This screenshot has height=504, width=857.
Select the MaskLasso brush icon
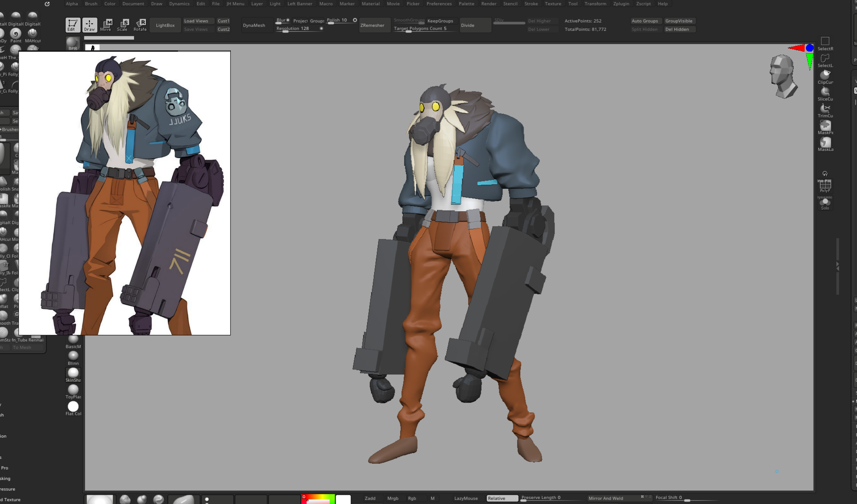(x=825, y=145)
